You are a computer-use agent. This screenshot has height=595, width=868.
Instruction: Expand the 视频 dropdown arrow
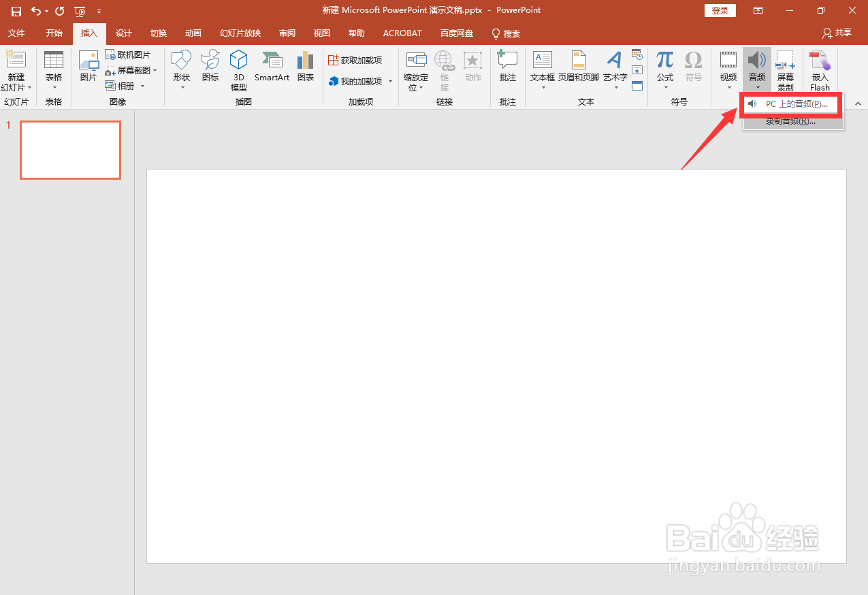coord(728,88)
